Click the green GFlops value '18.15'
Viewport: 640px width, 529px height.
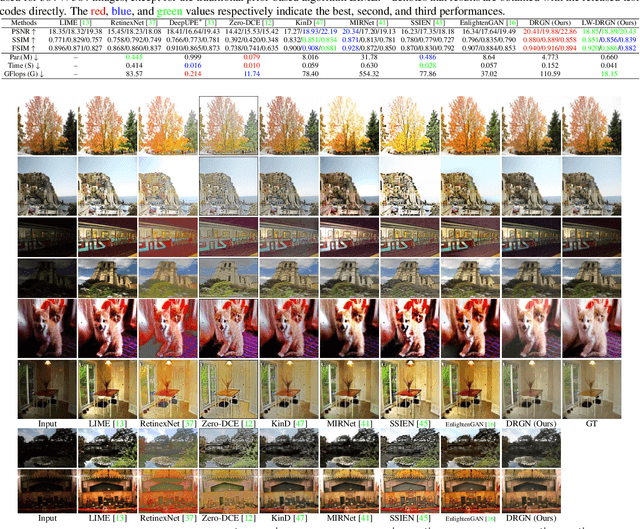point(609,74)
